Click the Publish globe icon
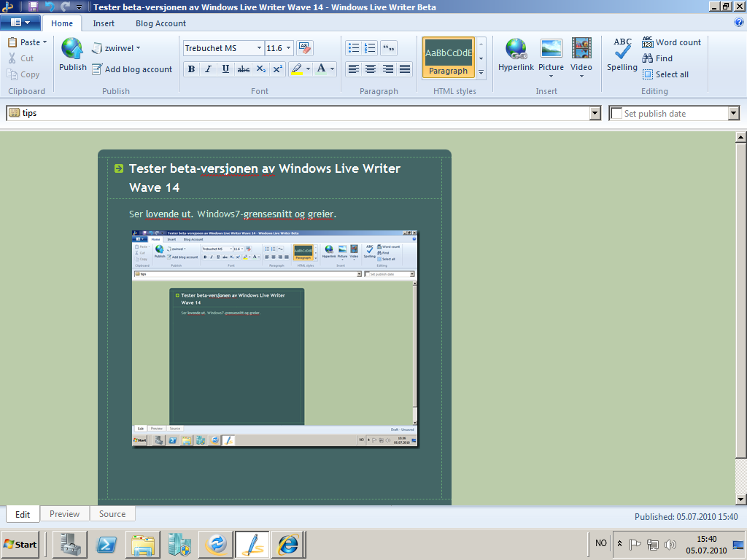Image resolution: width=747 pixels, height=560 pixels. click(72, 49)
